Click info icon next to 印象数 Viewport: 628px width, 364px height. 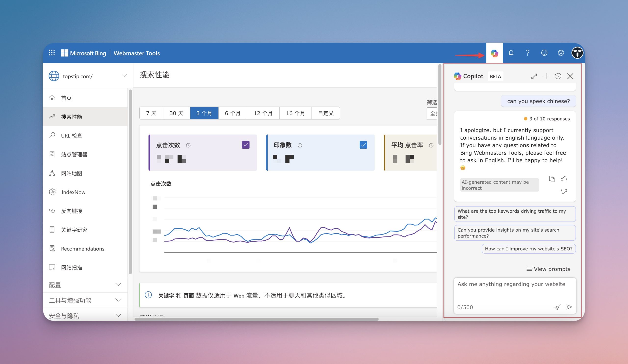[300, 145]
